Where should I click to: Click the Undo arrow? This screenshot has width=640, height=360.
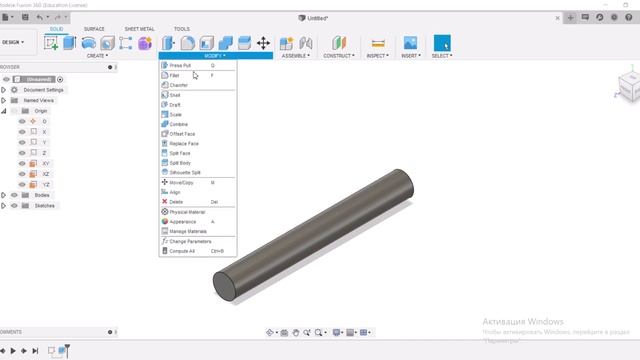(40, 17)
